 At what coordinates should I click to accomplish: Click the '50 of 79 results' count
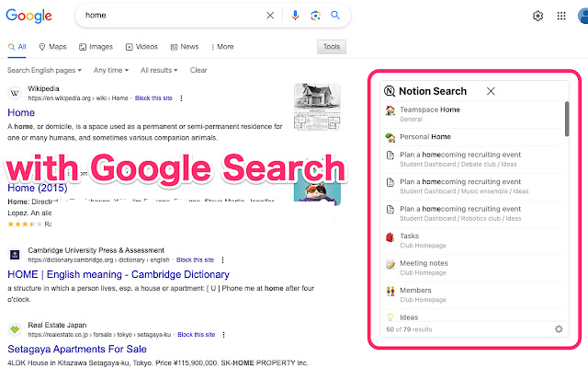coord(409,329)
